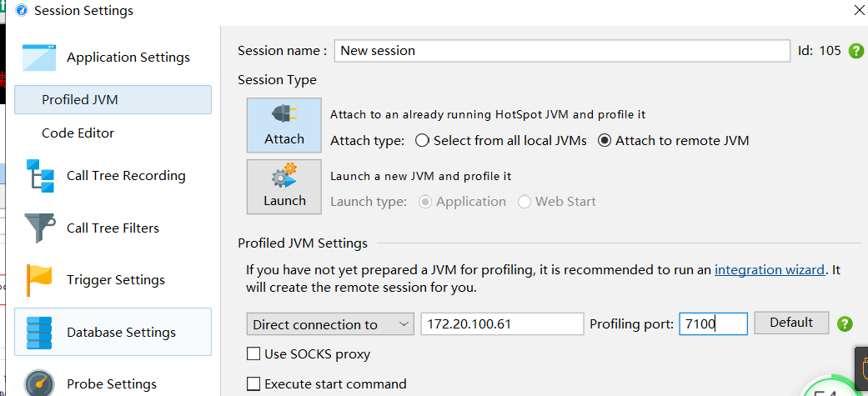868x396 pixels.
Task: Click the Database Settings stack icon
Action: [x=39, y=333]
